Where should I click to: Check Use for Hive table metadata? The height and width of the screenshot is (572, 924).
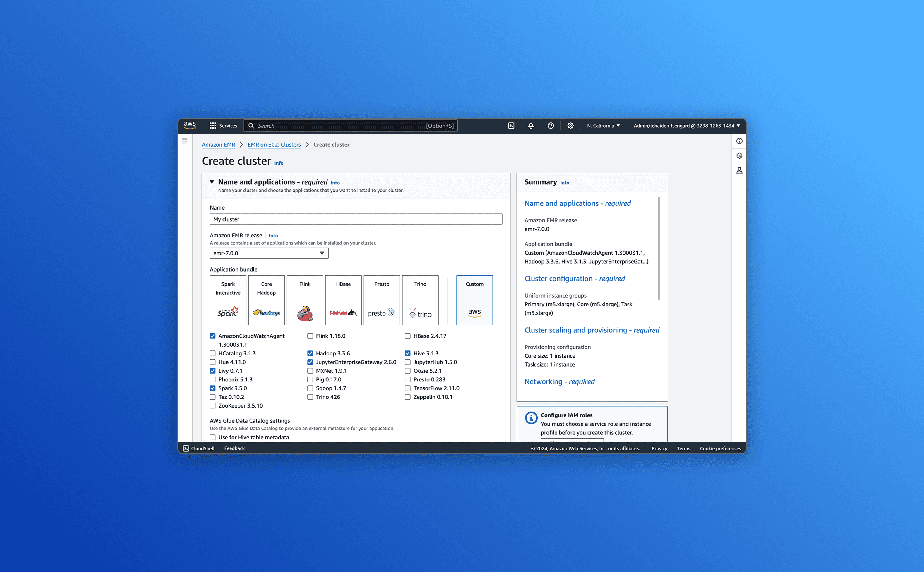pos(213,437)
